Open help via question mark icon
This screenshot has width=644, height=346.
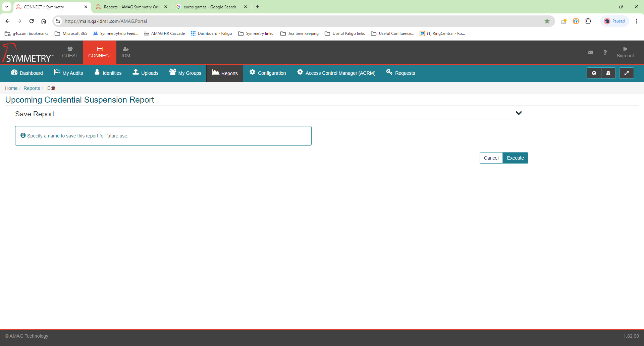coord(605,52)
